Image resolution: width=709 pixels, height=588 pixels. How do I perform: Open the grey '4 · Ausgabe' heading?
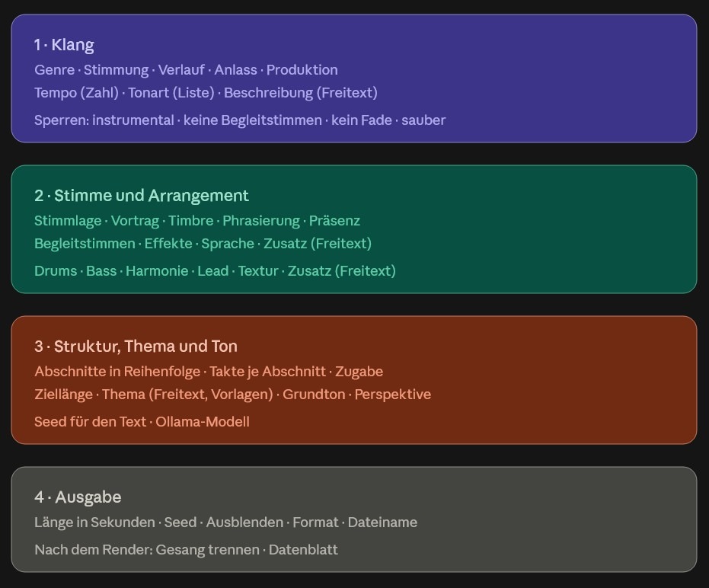78,497
